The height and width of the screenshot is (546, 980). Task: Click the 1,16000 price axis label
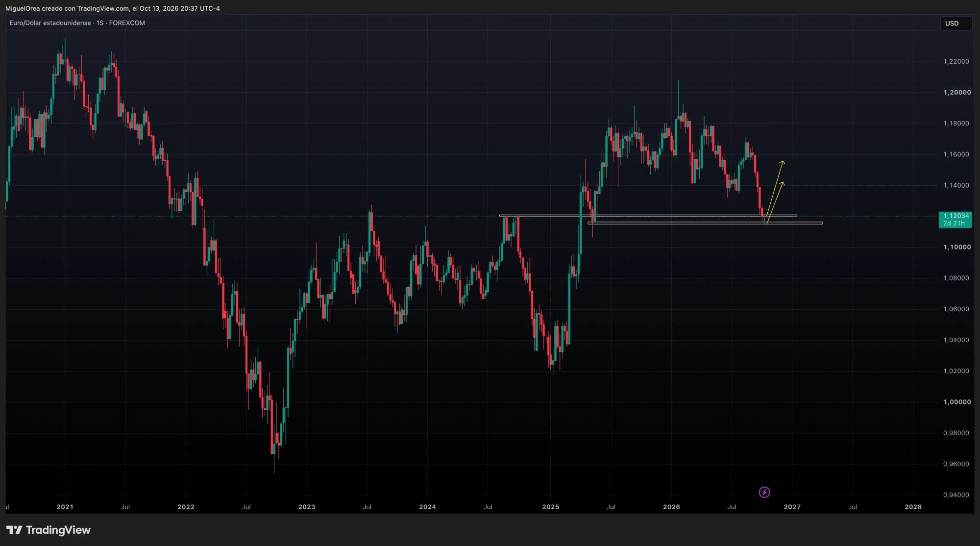coord(956,154)
